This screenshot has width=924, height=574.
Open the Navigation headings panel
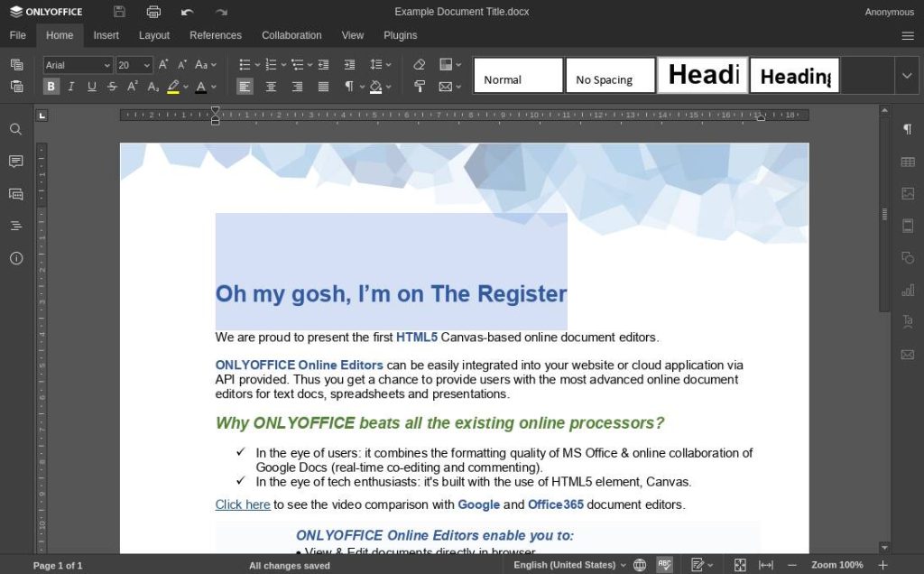(x=16, y=226)
